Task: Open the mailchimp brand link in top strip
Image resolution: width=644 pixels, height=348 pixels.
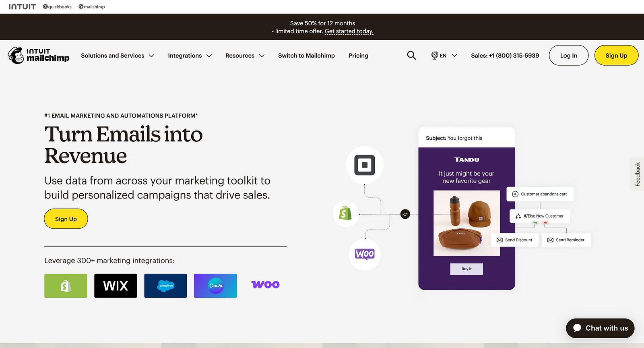Action: pyautogui.click(x=92, y=6)
